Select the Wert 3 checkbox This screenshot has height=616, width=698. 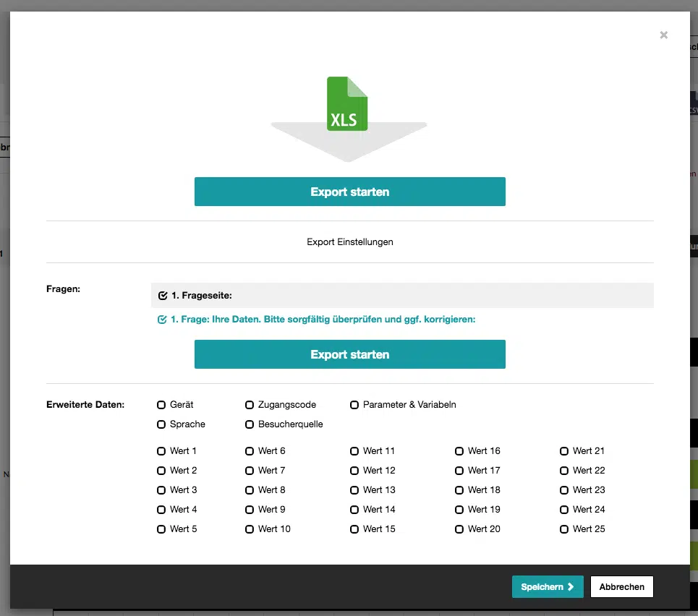point(161,490)
